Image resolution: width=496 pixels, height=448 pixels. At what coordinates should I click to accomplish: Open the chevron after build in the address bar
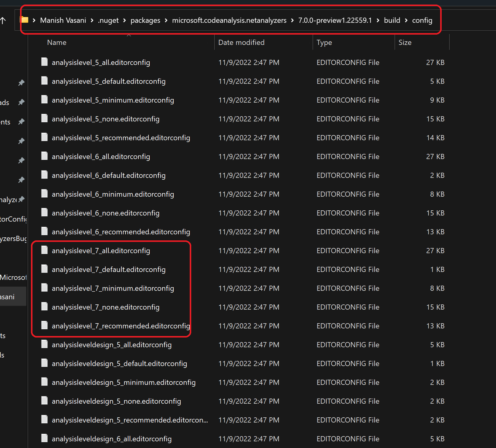point(406,20)
